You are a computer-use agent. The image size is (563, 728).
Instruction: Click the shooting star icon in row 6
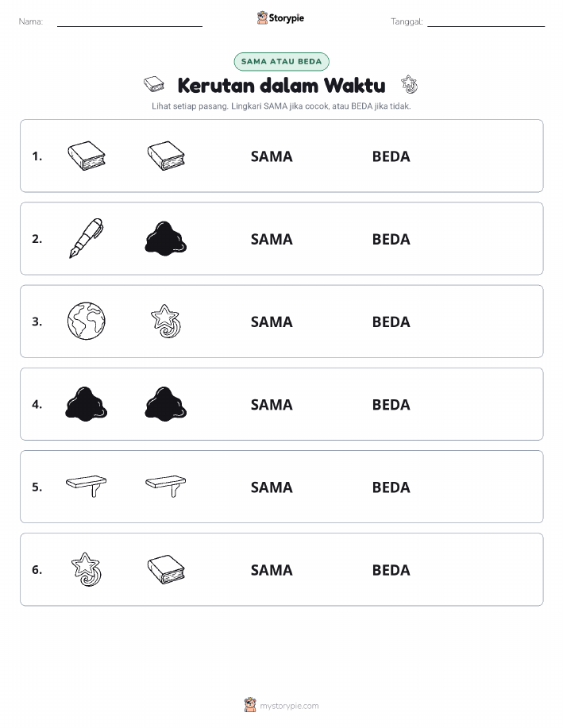click(x=87, y=569)
